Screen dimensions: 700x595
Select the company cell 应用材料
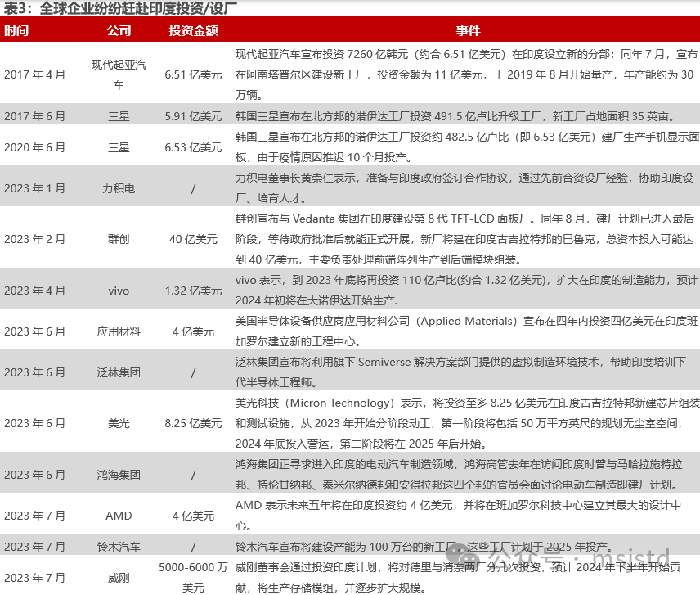pyautogui.click(x=119, y=332)
